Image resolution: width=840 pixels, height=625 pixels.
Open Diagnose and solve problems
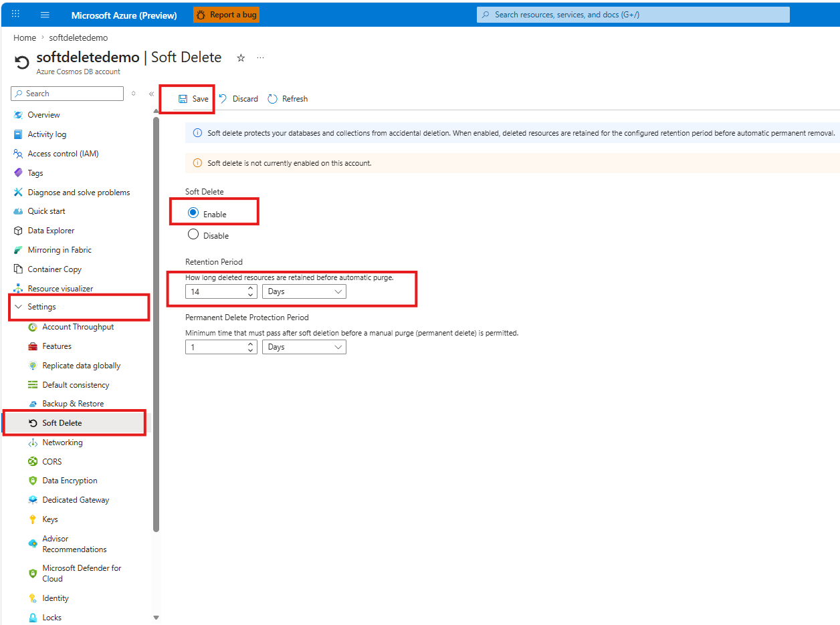[79, 193]
